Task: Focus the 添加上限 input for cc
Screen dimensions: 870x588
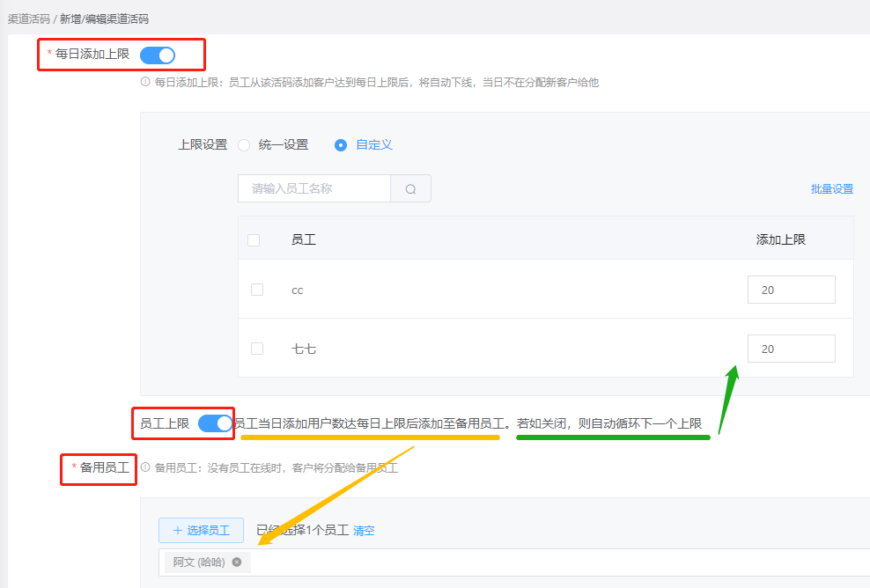Action: click(x=791, y=290)
